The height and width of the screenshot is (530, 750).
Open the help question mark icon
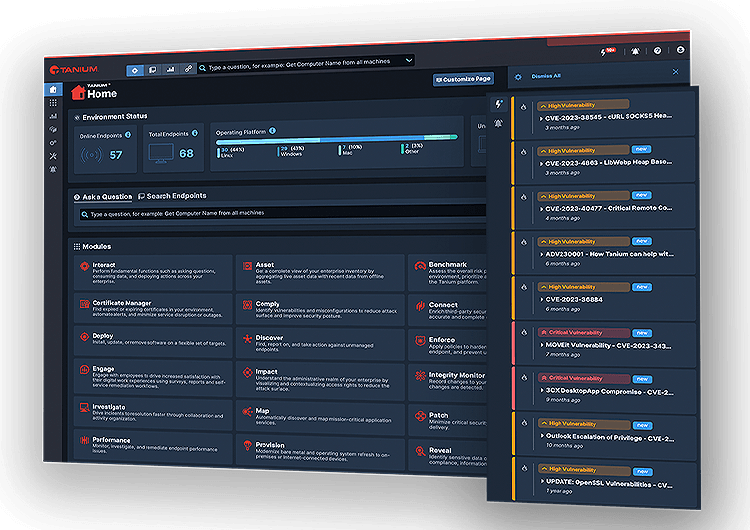coord(658,50)
